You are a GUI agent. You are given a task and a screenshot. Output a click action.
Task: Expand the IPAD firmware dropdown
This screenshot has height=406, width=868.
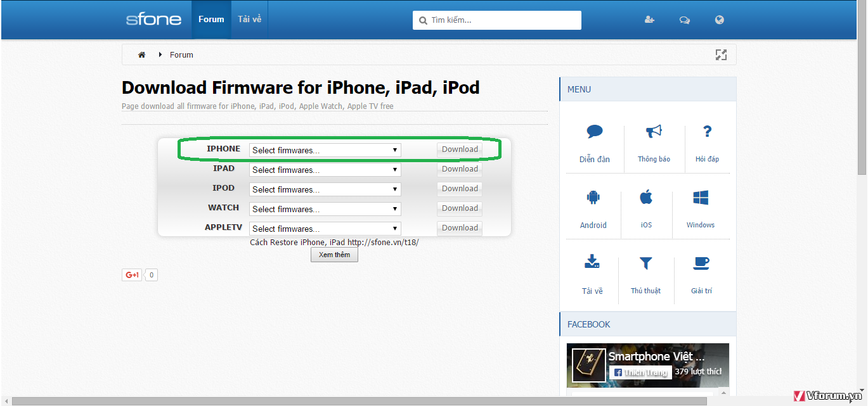pos(325,170)
